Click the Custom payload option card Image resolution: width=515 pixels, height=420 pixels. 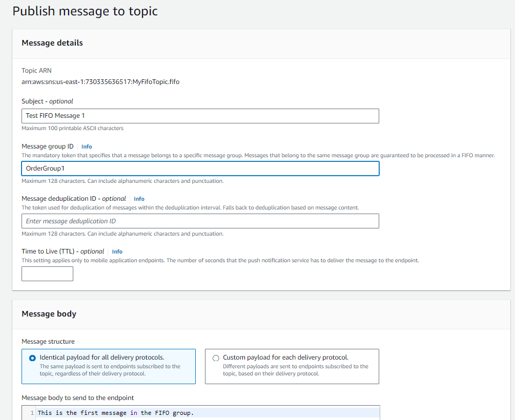pyautogui.click(x=292, y=366)
